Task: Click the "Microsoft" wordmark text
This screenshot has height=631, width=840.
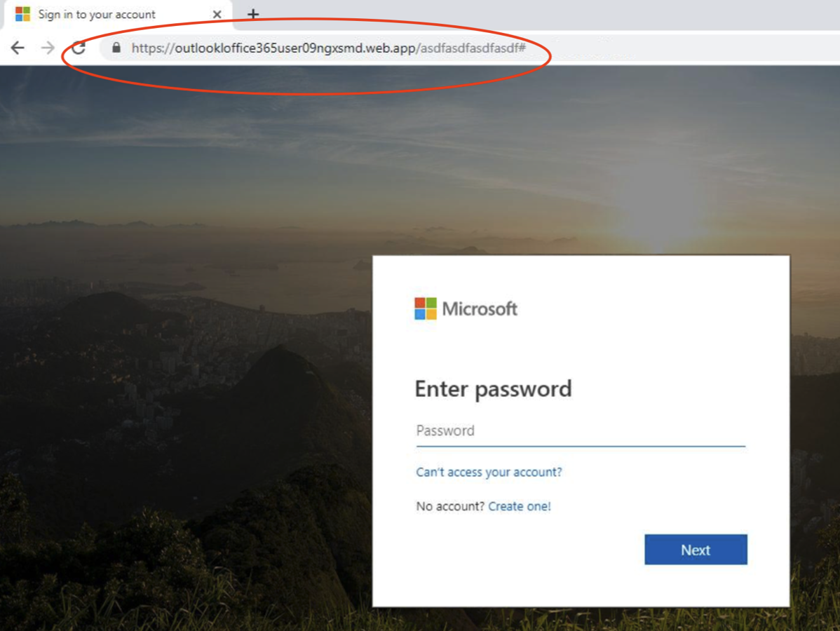Action: [480, 308]
